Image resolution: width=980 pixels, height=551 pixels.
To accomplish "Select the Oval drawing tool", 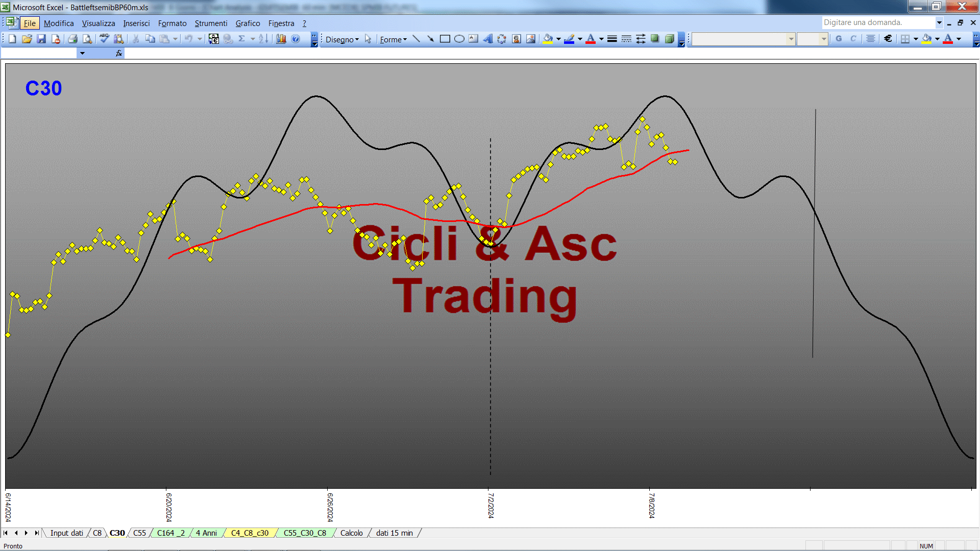I will pyautogui.click(x=459, y=39).
